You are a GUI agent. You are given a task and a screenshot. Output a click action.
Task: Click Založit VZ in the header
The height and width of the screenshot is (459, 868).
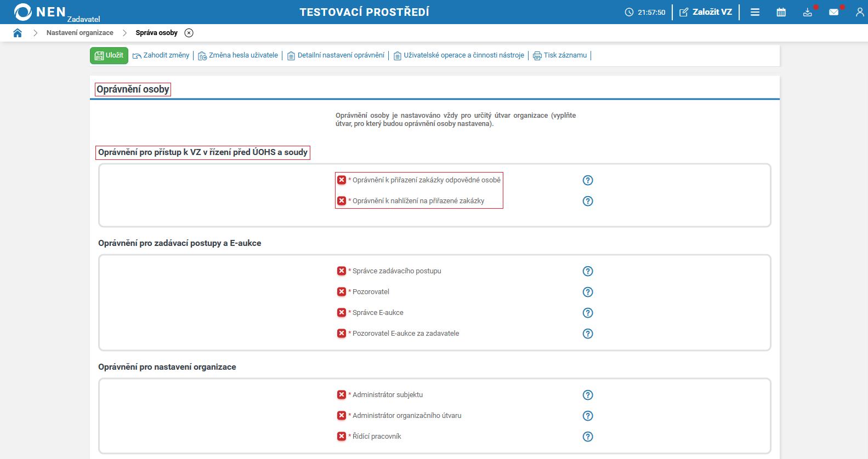tap(706, 12)
